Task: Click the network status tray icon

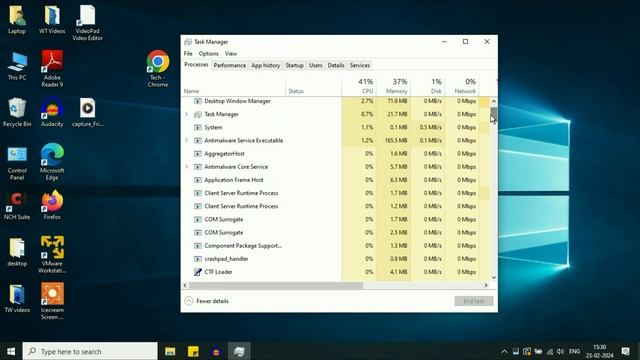Action: click(x=550, y=351)
